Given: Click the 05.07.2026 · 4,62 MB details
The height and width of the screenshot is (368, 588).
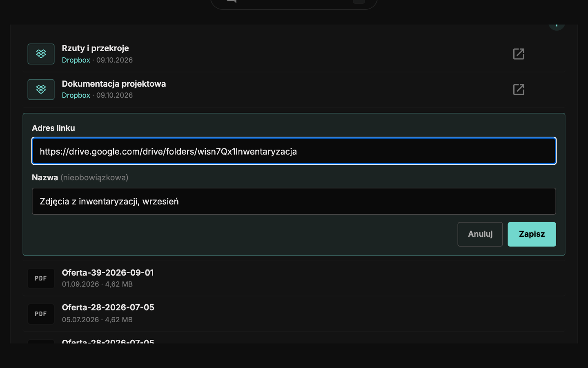Looking at the screenshot, I should click(x=97, y=320).
